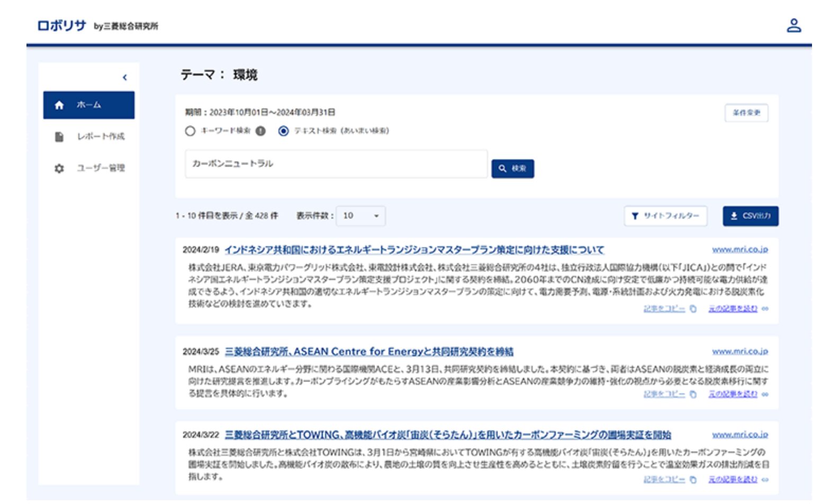The height and width of the screenshot is (504, 830).
Task: Click the copy icon on the 2024/3/22 article
Action: coord(693,480)
